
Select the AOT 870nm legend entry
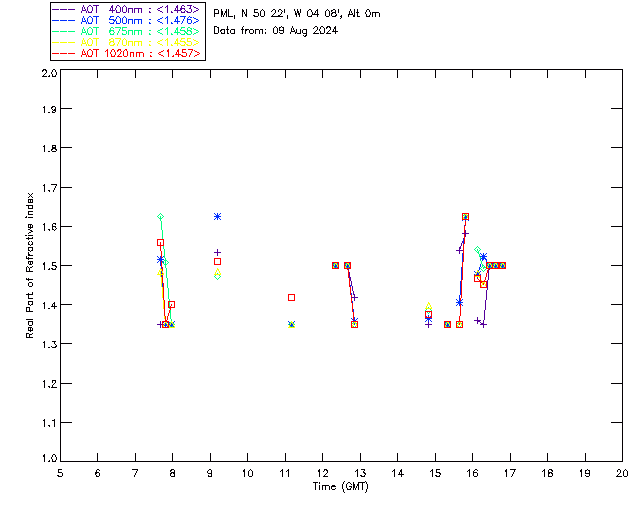pos(127,42)
